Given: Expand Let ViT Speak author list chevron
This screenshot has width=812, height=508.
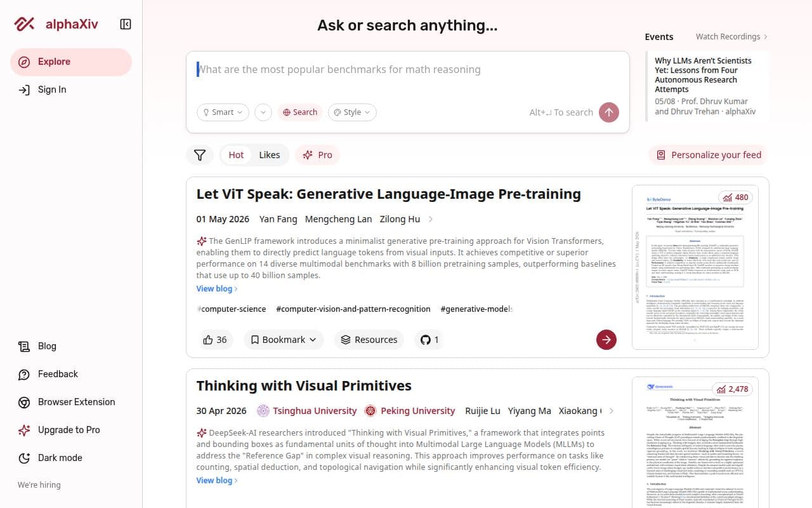Looking at the screenshot, I should 431,219.
